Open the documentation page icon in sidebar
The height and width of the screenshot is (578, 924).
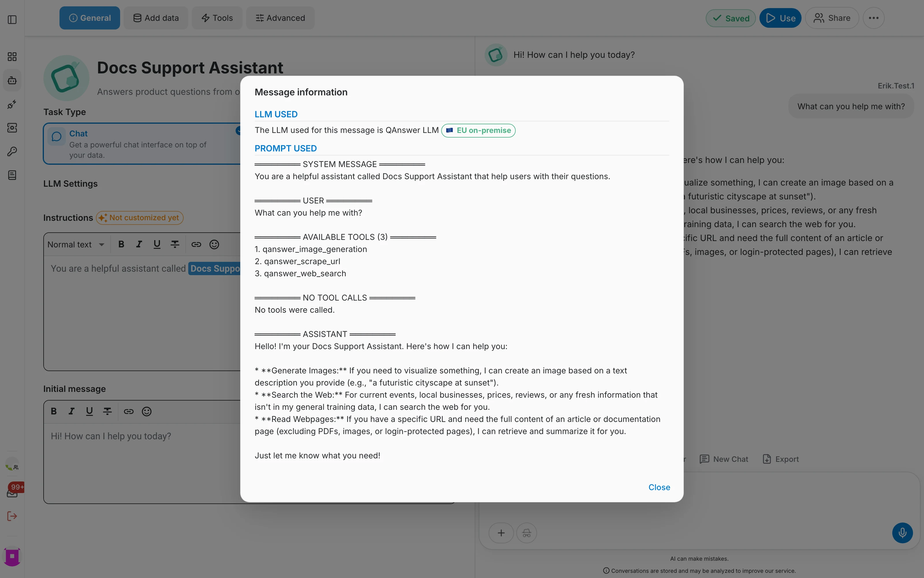click(12, 175)
